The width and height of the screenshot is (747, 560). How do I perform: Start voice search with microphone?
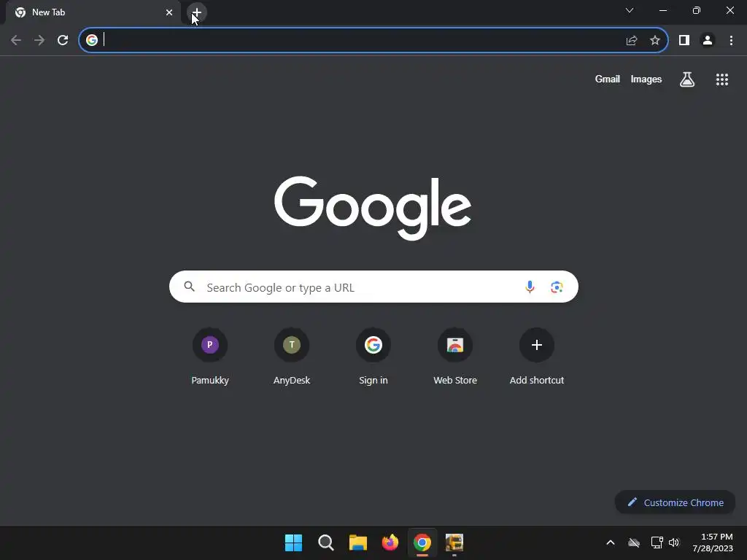[530, 287]
